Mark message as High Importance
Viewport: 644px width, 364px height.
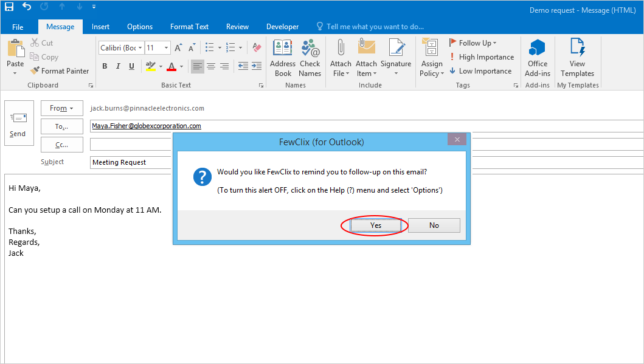482,57
